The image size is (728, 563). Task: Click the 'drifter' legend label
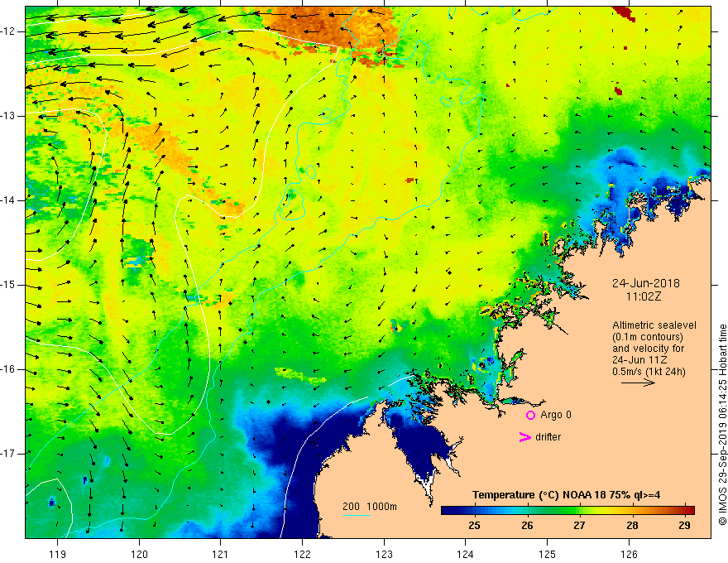548,437
